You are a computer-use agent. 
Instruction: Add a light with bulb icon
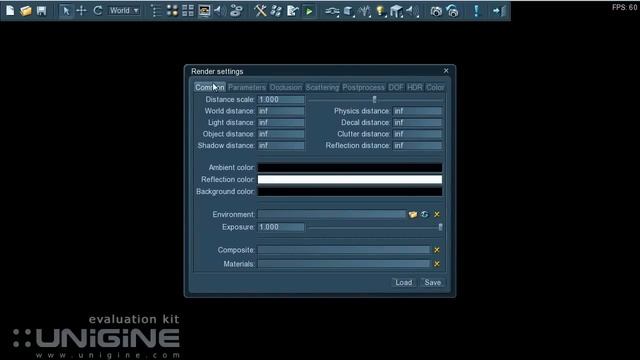pos(381,11)
